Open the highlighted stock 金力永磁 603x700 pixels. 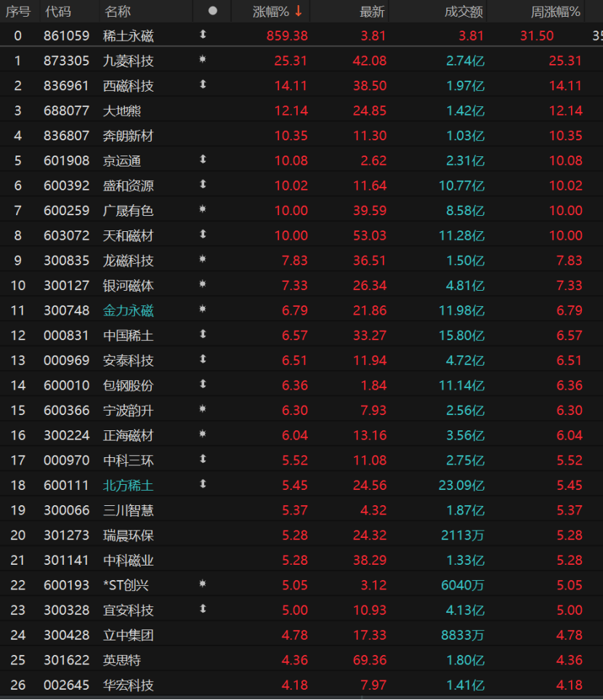[128, 310]
